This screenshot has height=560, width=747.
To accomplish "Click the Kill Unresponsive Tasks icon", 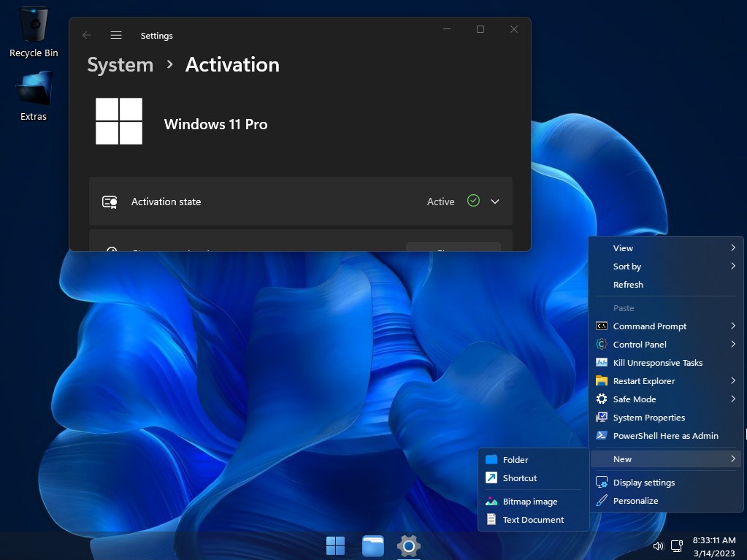I will click(602, 362).
